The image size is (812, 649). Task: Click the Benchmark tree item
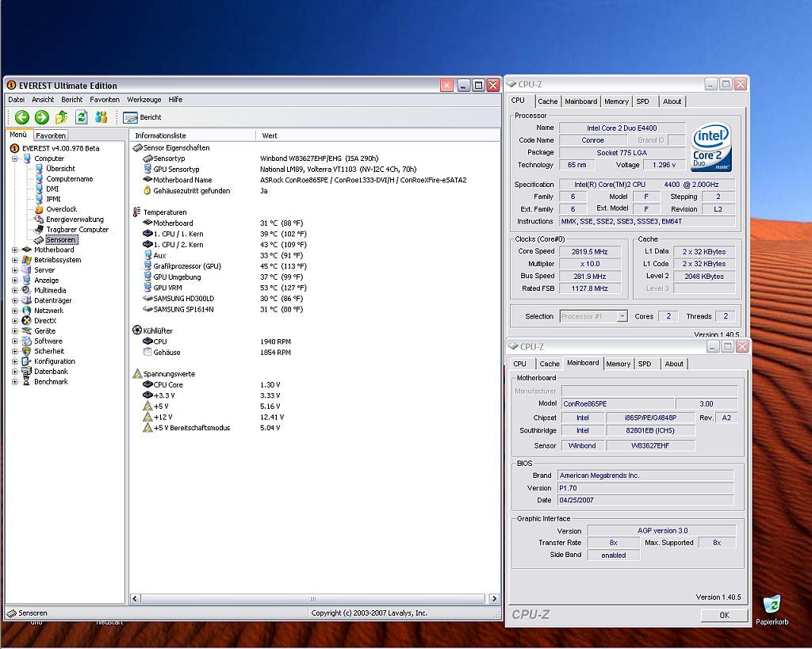[x=51, y=382]
